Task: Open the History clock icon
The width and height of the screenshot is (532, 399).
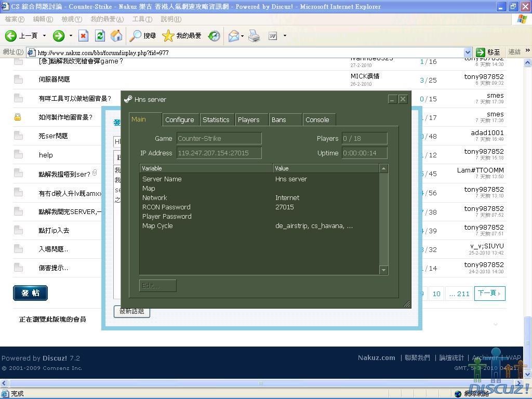Action: click(x=214, y=36)
